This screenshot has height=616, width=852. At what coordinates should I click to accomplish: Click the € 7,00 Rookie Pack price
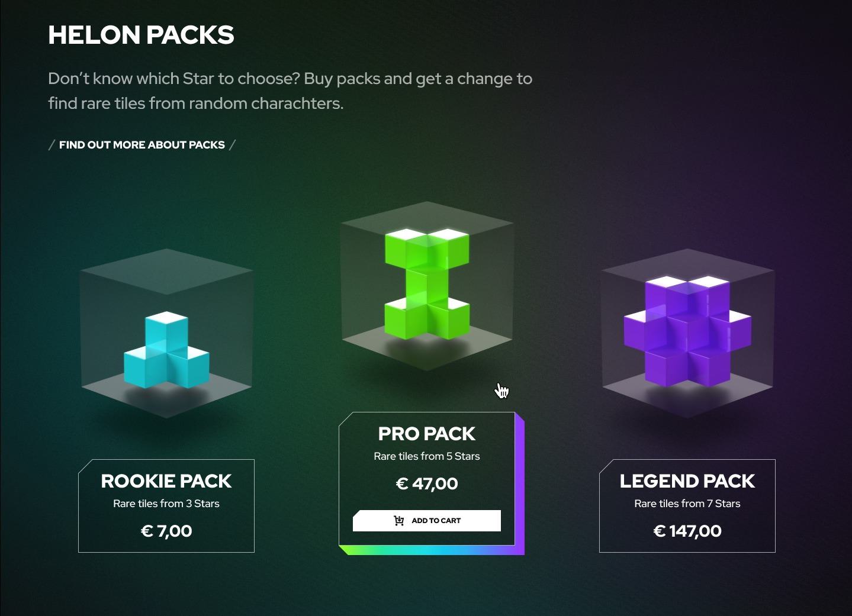pyautogui.click(x=166, y=531)
